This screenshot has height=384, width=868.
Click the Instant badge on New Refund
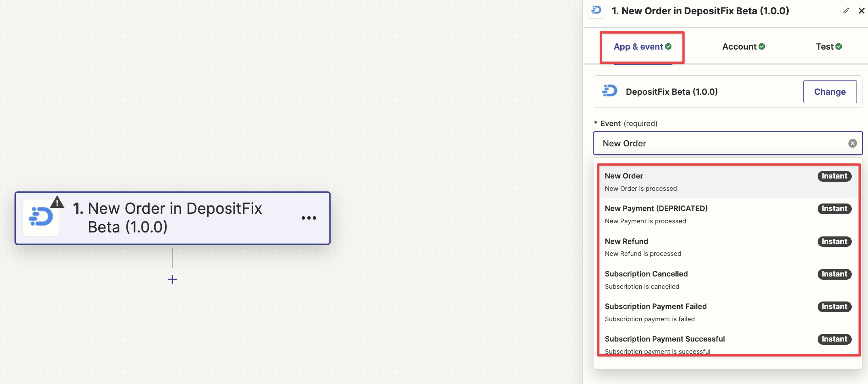tap(834, 241)
